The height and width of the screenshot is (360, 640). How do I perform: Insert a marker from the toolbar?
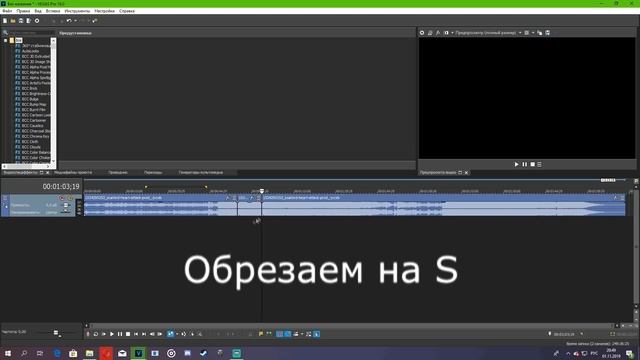[261, 334]
